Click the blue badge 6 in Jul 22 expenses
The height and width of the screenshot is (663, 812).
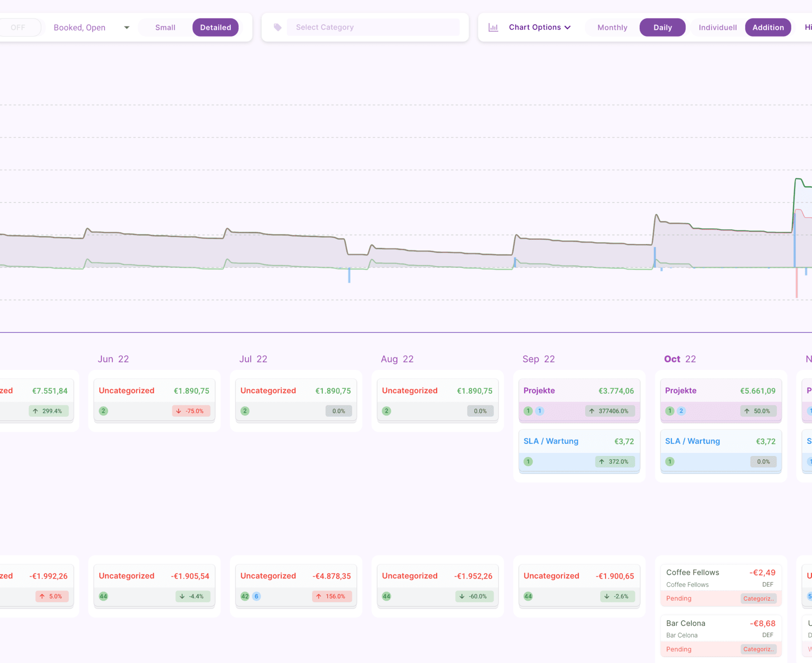257,596
